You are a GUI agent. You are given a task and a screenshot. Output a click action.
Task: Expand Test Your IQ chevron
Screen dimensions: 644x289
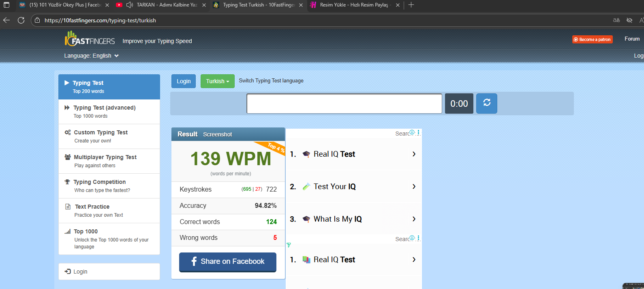[414, 186]
